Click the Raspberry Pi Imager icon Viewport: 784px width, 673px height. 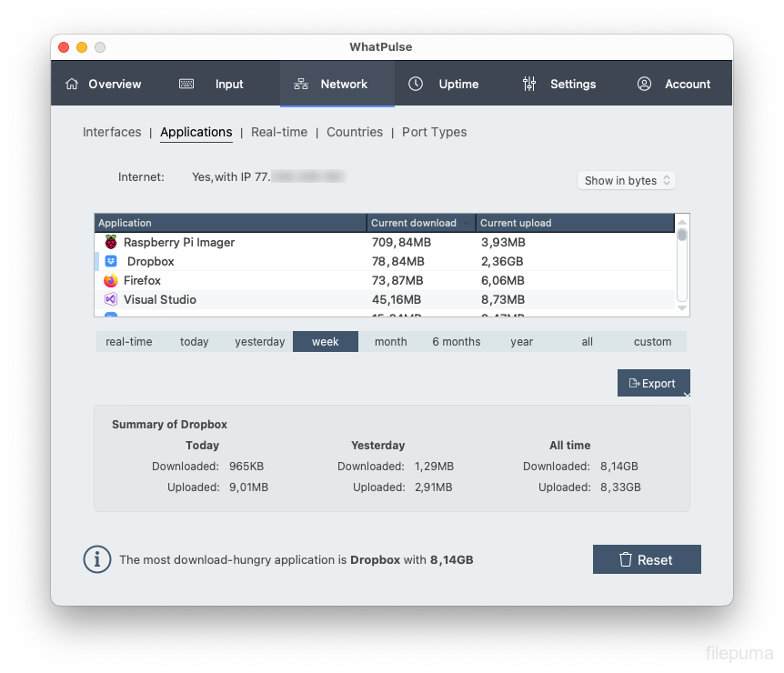point(111,243)
